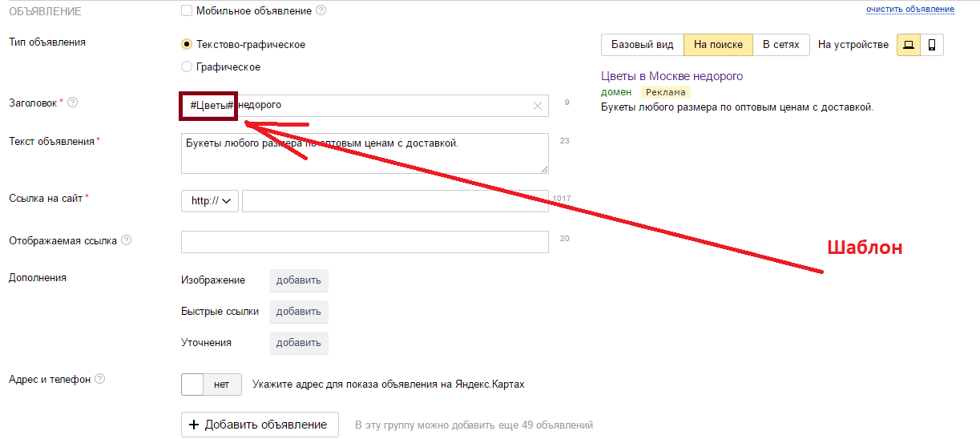Switch to Базовый вид preview tab
Screen dimensions: 980x439
coord(642,45)
